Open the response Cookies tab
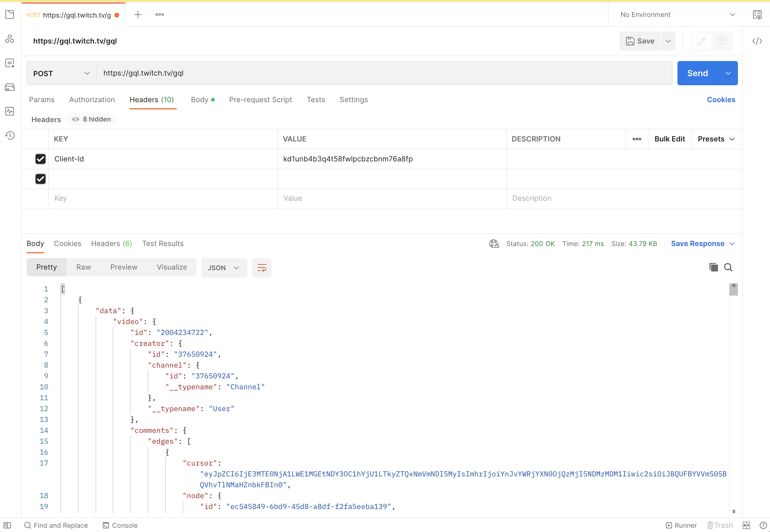Image resolution: width=770 pixels, height=532 pixels. coord(68,244)
